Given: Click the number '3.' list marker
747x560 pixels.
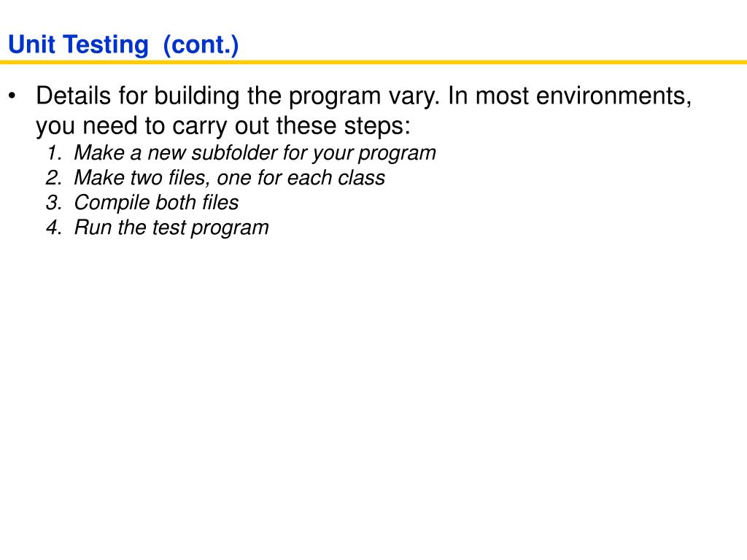Looking at the screenshot, I should click(54, 203).
